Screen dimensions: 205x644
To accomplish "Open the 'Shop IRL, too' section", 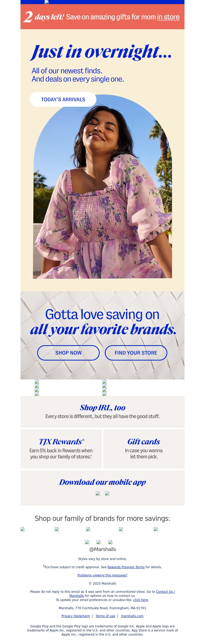I will tap(102, 412).
